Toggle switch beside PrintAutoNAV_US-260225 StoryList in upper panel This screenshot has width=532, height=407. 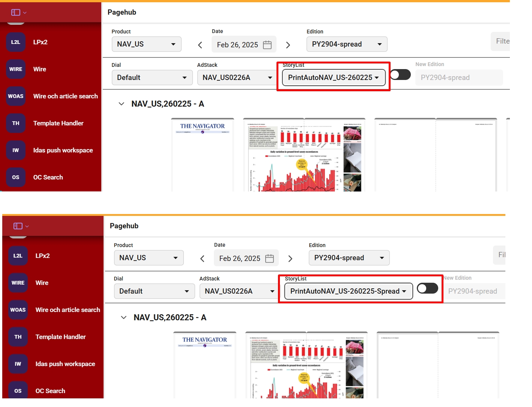click(x=400, y=75)
